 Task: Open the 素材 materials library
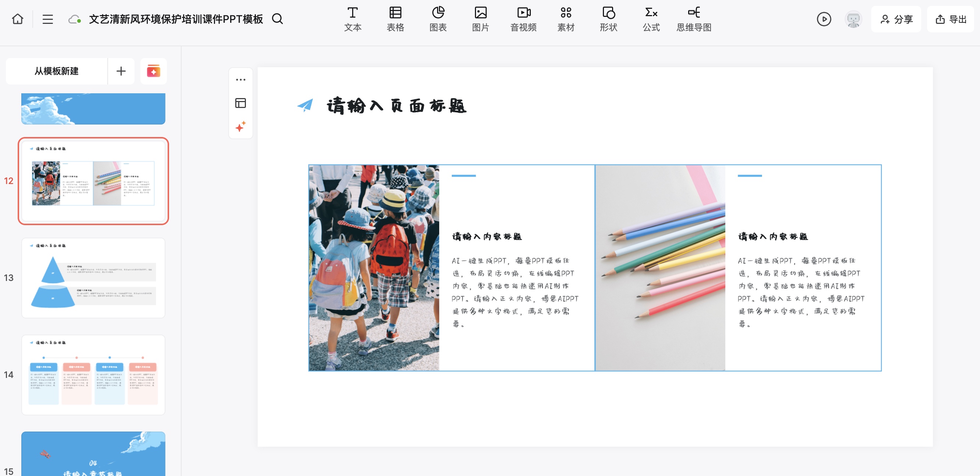tap(566, 19)
